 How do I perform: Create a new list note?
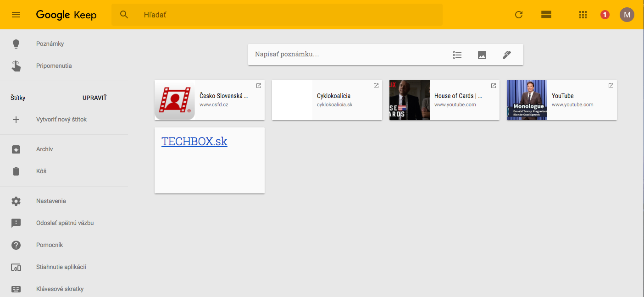click(457, 55)
